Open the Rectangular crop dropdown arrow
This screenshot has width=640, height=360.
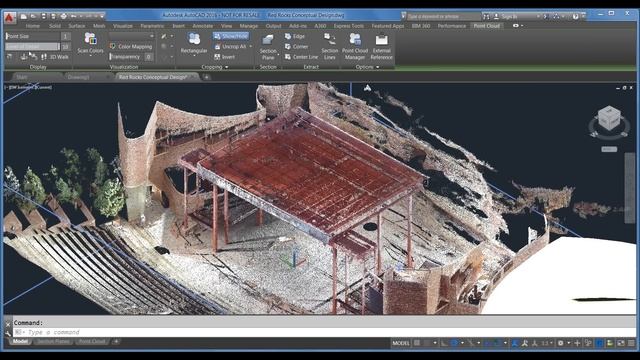[x=194, y=57]
